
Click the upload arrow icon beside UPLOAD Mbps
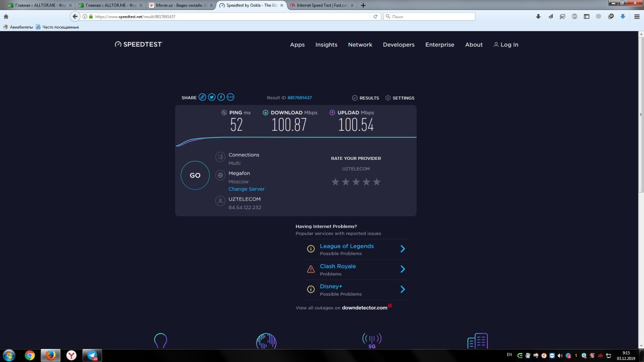(332, 113)
